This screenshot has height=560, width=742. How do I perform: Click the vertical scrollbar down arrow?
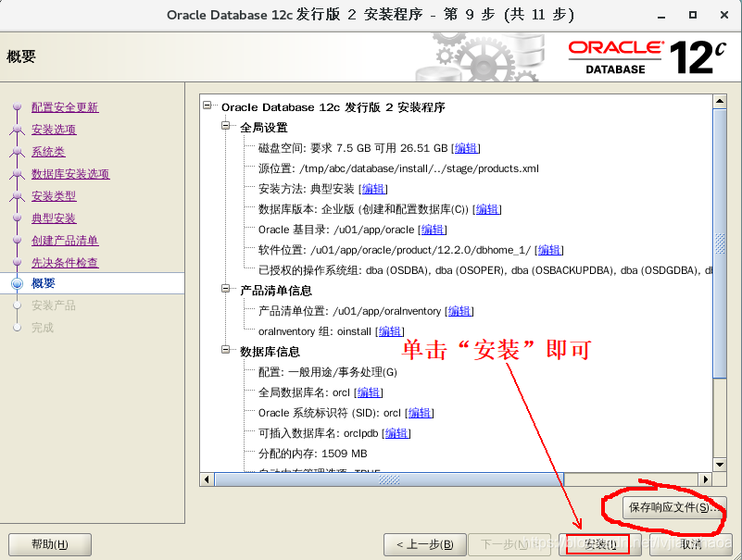(x=720, y=465)
